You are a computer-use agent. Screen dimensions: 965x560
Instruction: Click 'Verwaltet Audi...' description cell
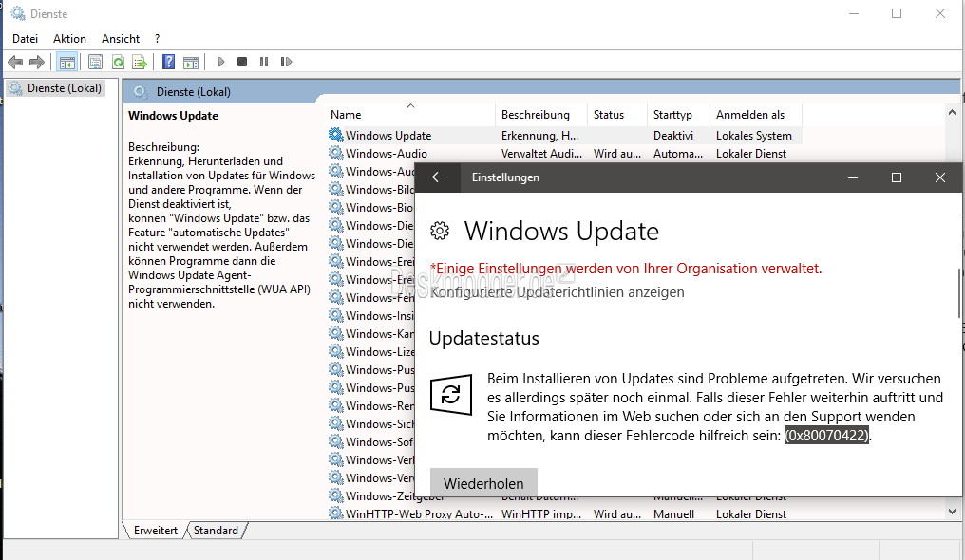(x=541, y=154)
